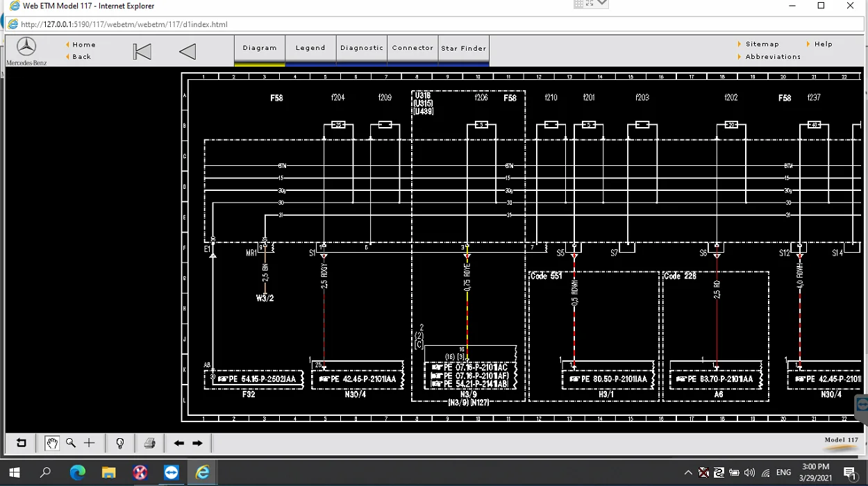Print the wiring diagram via printer icon

[149, 443]
